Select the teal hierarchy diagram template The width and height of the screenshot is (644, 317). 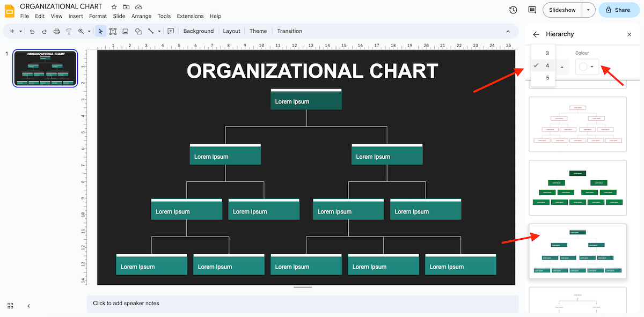(x=577, y=251)
